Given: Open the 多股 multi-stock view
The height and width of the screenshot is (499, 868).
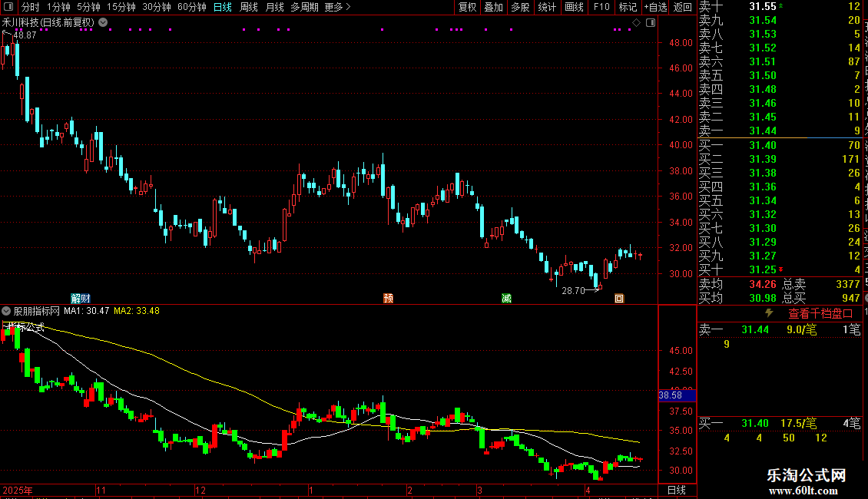Looking at the screenshot, I should 520,7.
